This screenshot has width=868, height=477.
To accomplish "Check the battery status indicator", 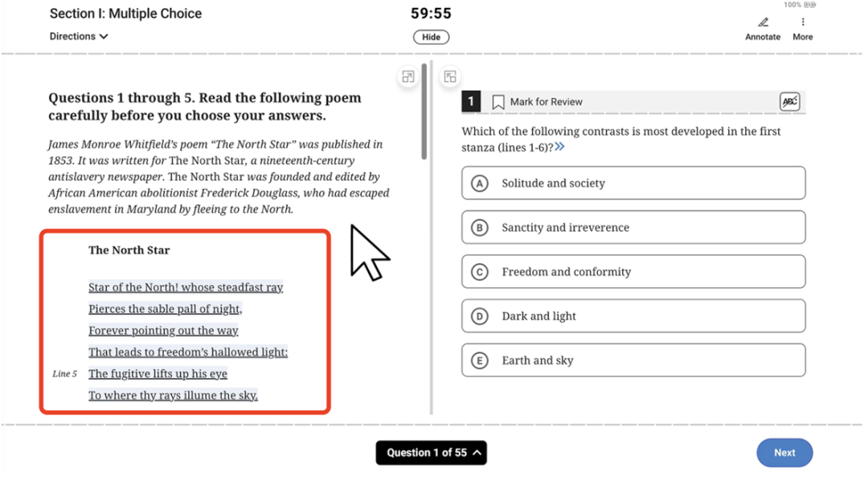I will [x=800, y=5].
